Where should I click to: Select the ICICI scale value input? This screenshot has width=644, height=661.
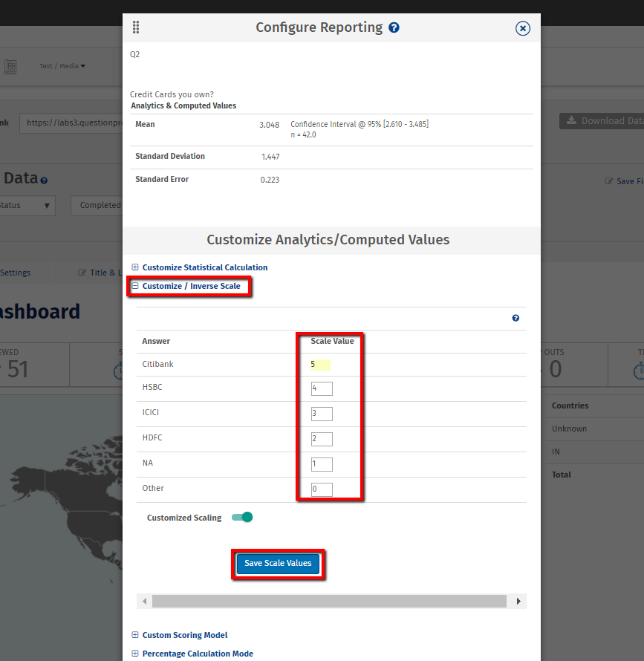click(322, 414)
